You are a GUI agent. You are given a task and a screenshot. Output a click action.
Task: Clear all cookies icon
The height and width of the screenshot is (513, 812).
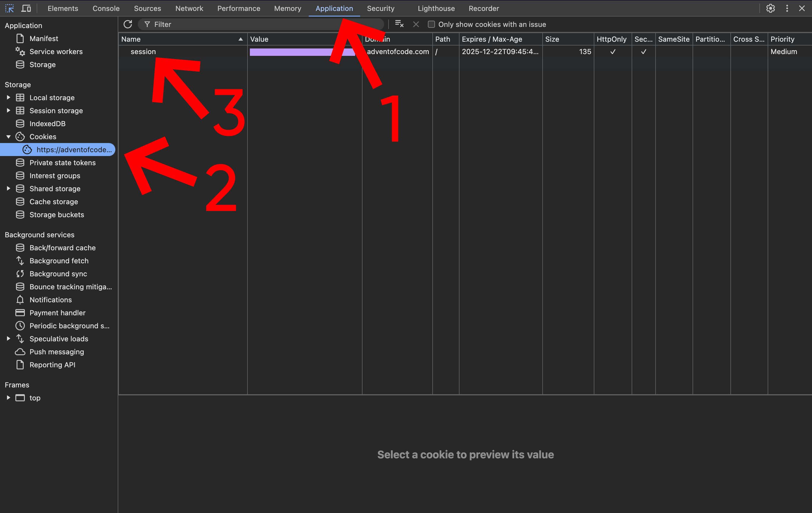click(399, 24)
